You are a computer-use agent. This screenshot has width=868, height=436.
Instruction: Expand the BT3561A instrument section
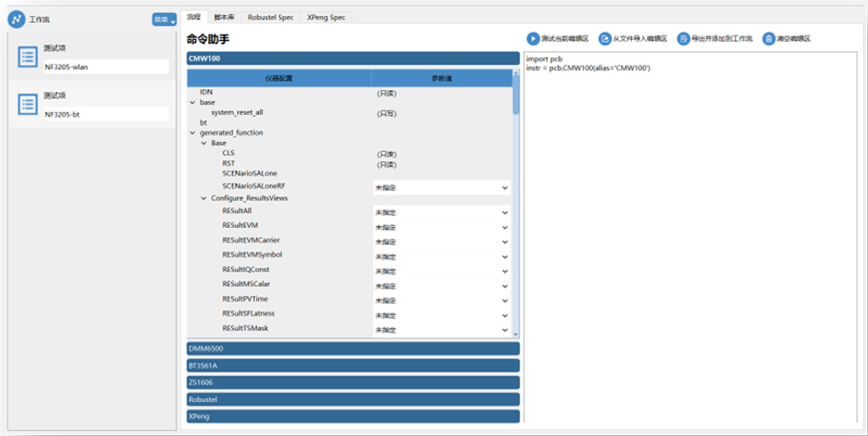pyautogui.click(x=352, y=365)
